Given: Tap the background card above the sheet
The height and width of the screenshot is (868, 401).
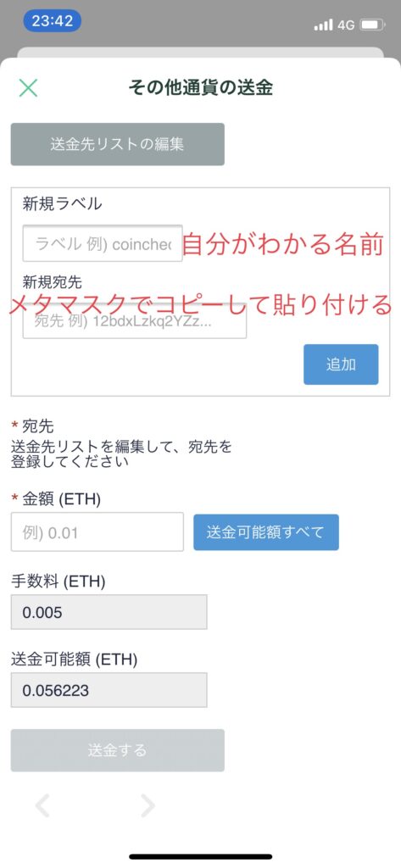Looking at the screenshot, I should (200, 52).
